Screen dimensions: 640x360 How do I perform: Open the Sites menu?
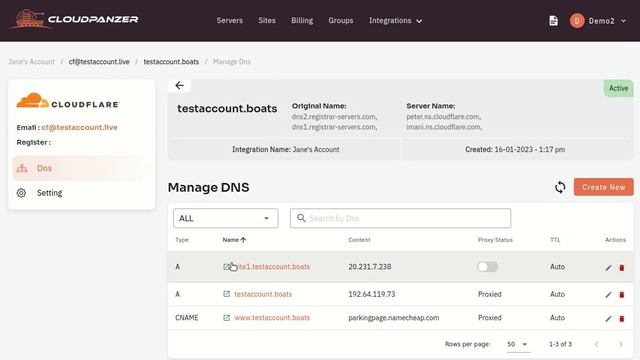[267, 20]
